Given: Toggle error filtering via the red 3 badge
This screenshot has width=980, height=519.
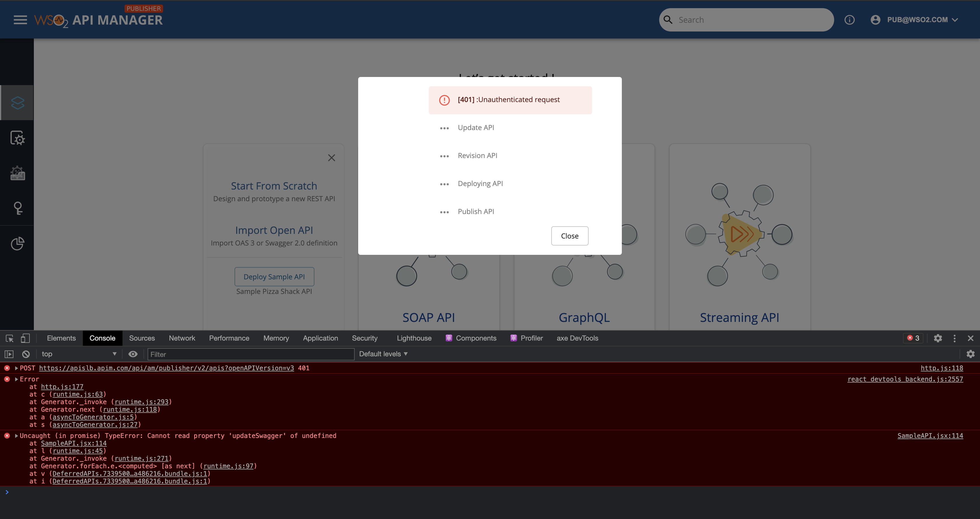Looking at the screenshot, I should (x=913, y=338).
